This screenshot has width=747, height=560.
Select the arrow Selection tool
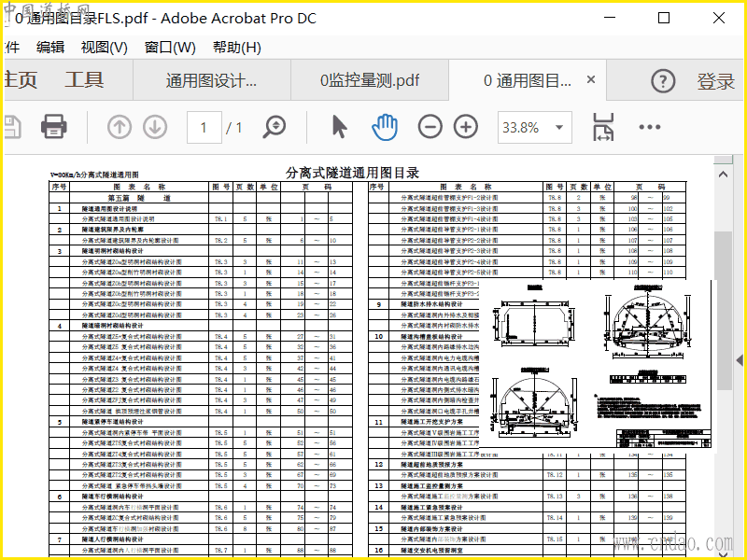tap(339, 127)
